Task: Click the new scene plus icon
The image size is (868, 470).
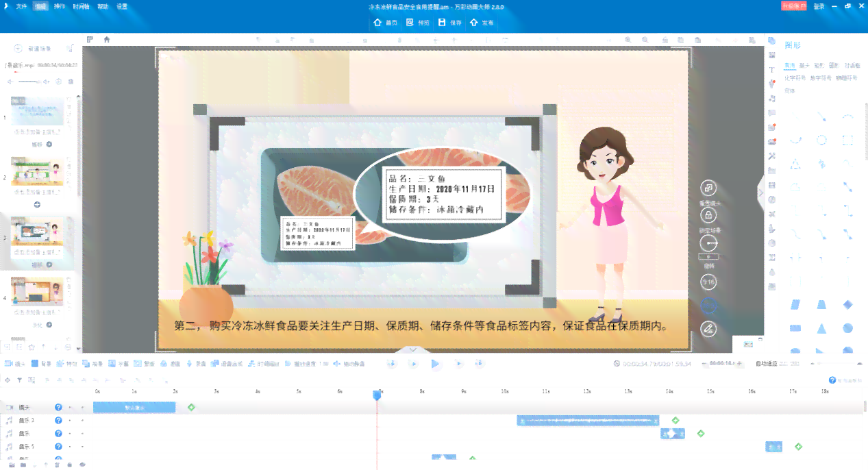Action: click(18, 49)
